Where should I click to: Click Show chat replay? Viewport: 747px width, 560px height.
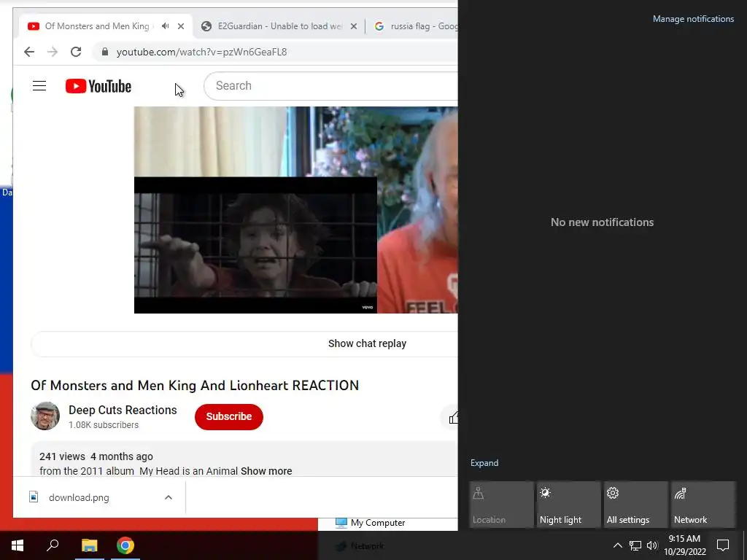[367, 344]
